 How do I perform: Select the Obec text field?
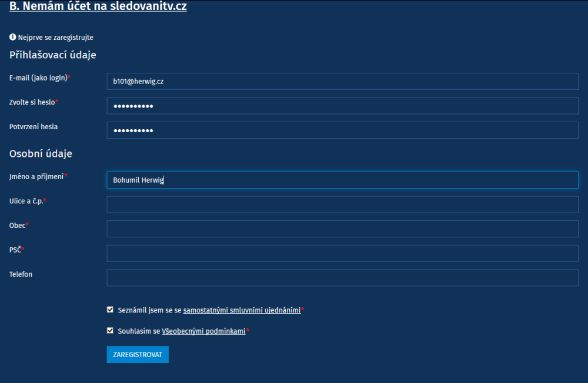(x=342, y=229)
